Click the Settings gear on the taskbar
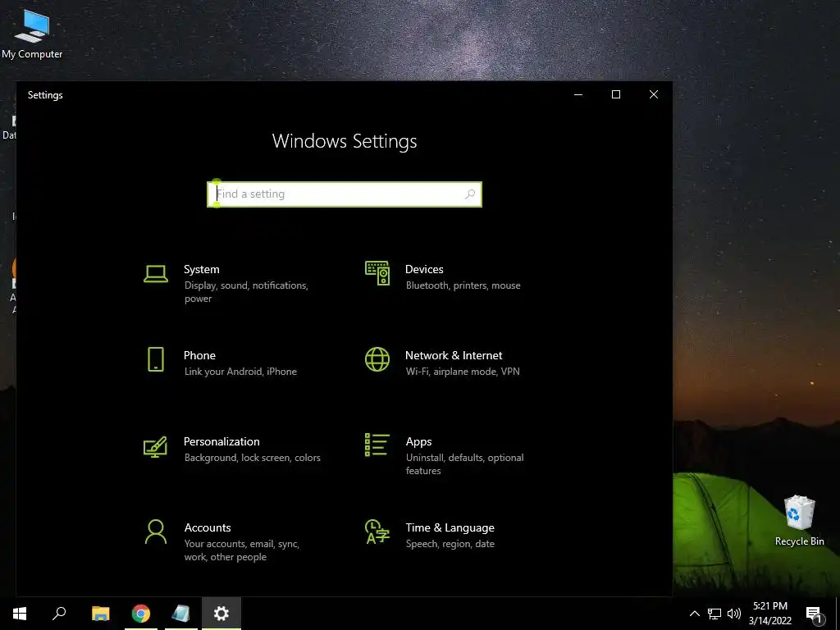840x630 pixels. click(221, 614)
